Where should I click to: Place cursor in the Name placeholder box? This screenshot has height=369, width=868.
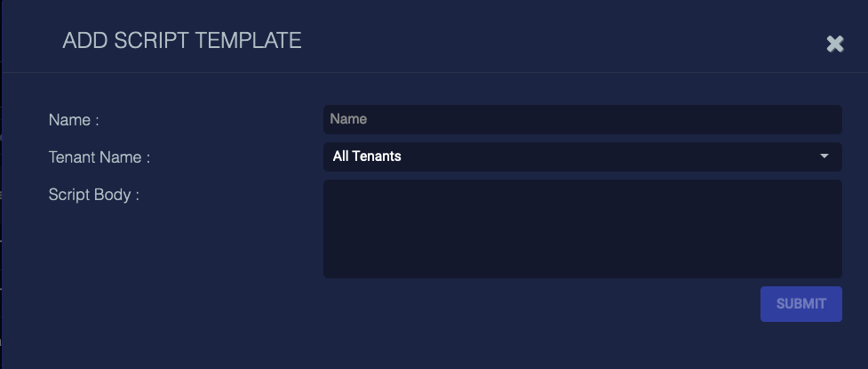[x=582, y=119]
